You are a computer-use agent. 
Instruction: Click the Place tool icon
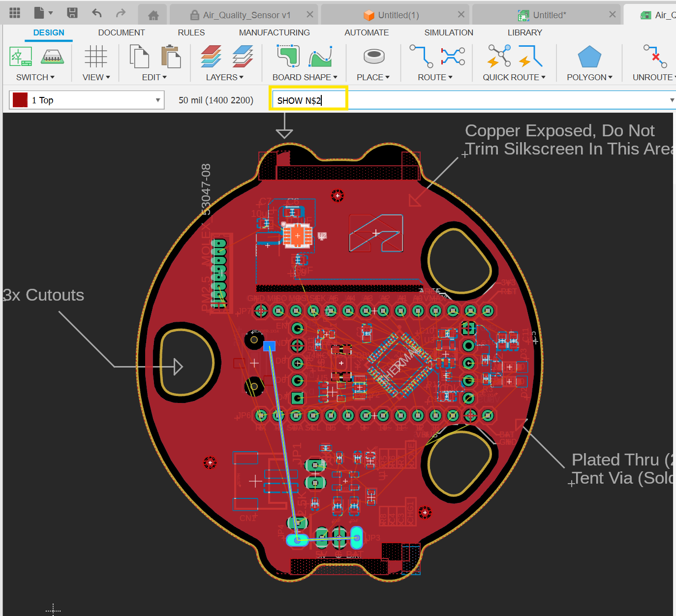[373, 57]
